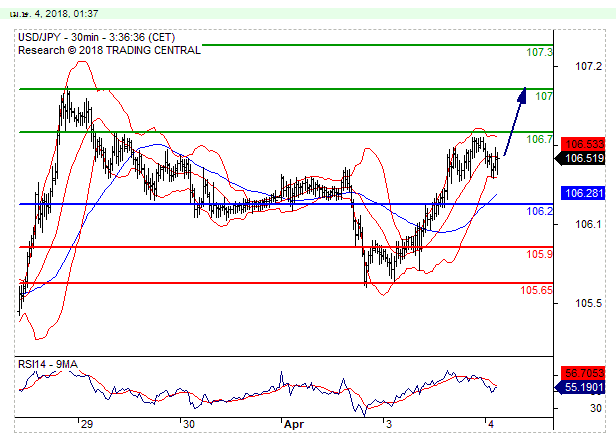Click the "4" date axis label
The image size is (616, 442).
pyautogui.click(x=490, y=424)
